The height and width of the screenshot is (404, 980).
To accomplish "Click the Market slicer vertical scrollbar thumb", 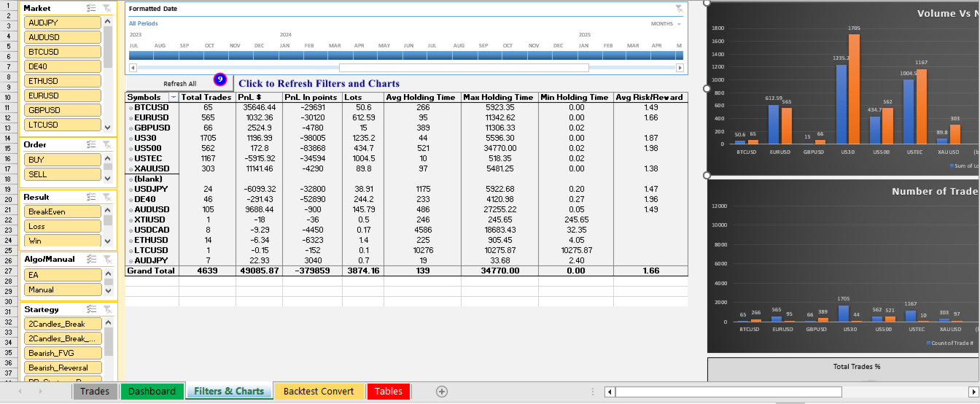I will pyautogui.click(x=108, y=47).
